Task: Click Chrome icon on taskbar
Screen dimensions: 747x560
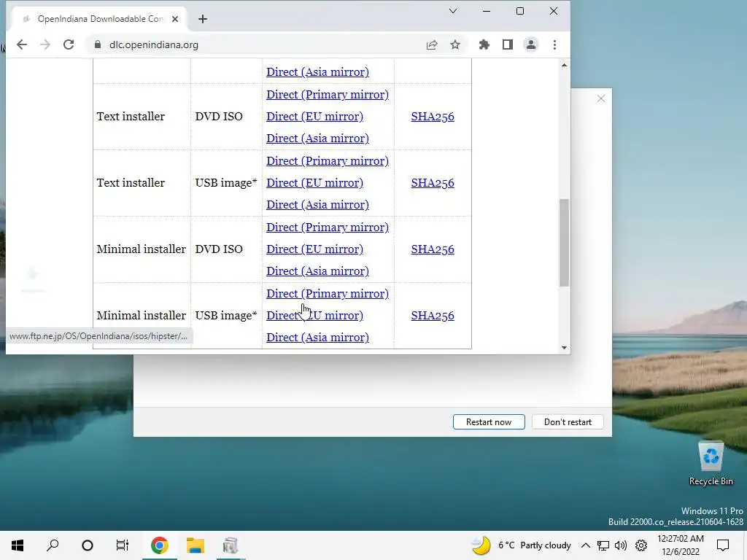Action: [x=160, y=545]
